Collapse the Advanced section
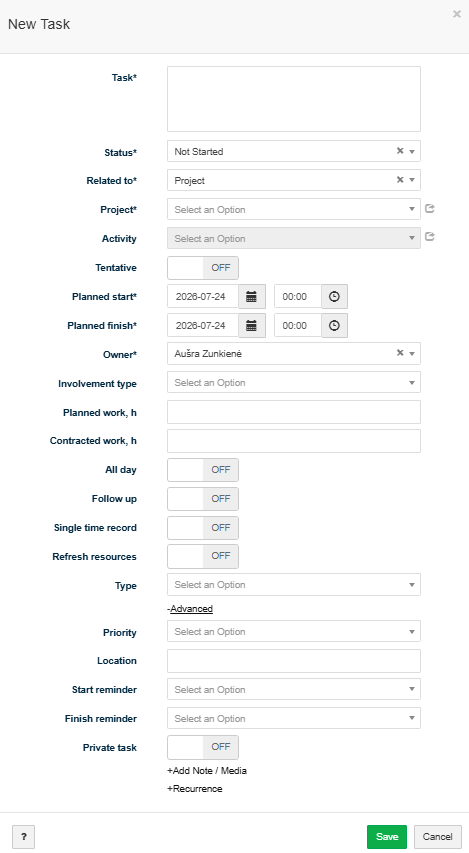The height and width of the screenshot is (853, 469). tap(190, 609)
